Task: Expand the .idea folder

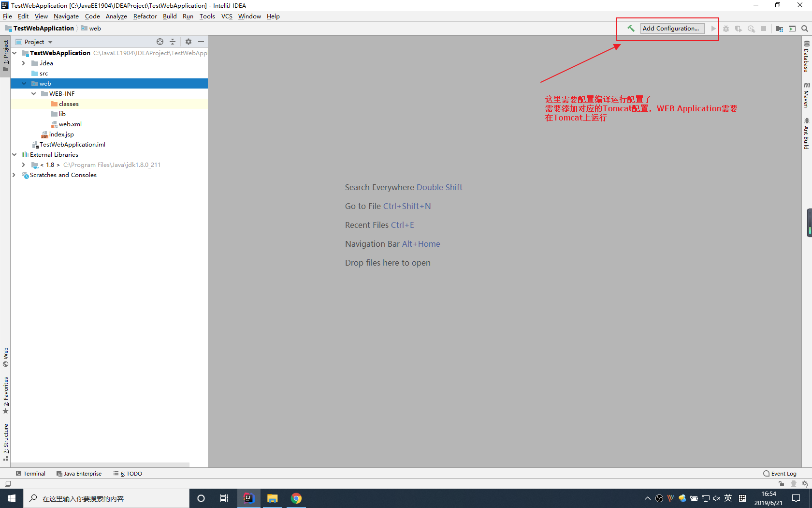Action: click(x=24, y=63)
